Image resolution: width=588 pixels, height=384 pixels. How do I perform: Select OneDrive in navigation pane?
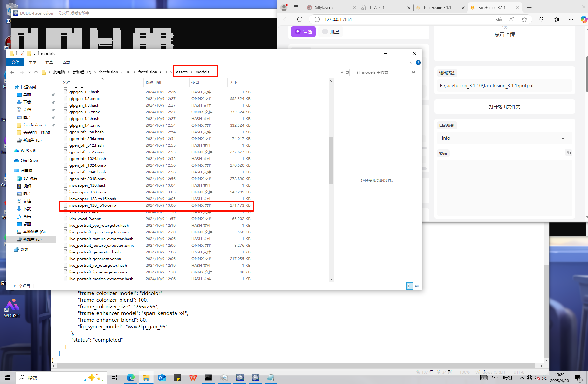[29, 161]
